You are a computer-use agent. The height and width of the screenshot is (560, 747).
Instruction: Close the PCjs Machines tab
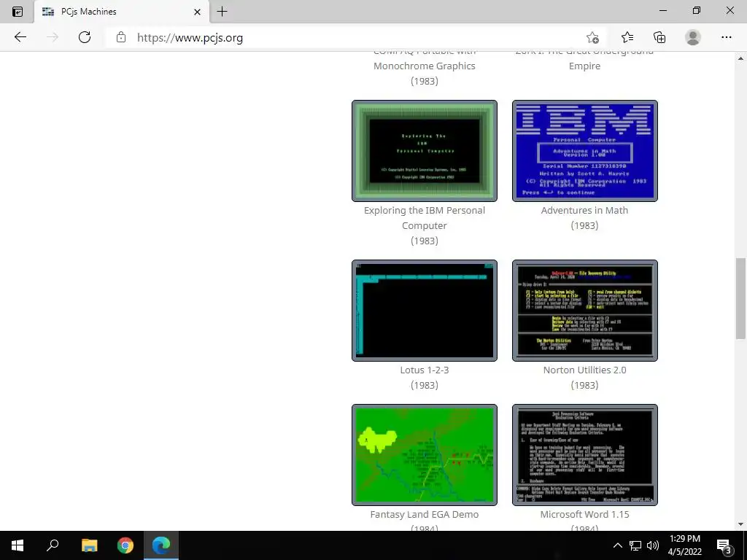[x=197, y=12]
